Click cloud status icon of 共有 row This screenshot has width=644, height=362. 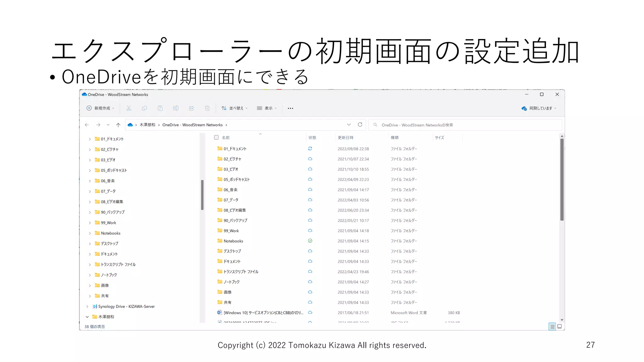tap(310, 302)
